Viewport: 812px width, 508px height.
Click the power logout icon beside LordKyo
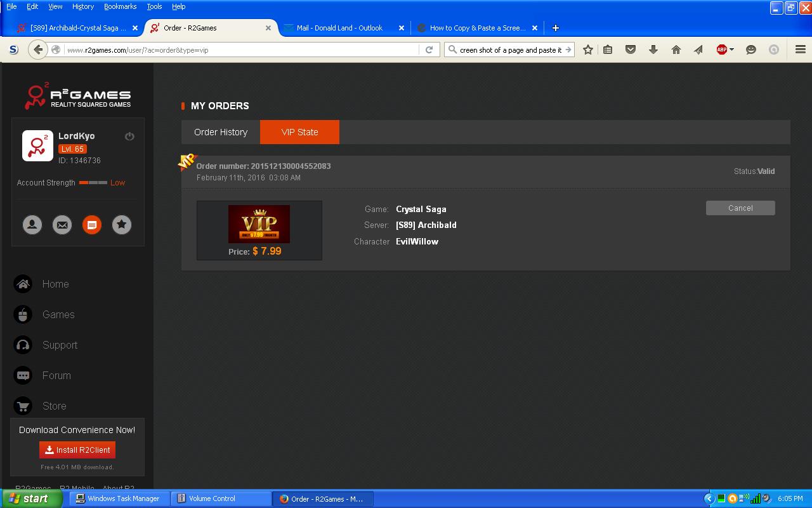(x=129, y=137)
